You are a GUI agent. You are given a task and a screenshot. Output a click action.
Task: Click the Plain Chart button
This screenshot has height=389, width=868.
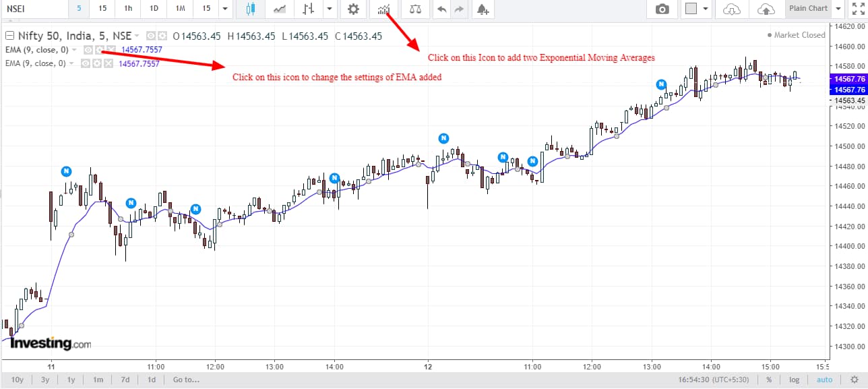point(808,8)
